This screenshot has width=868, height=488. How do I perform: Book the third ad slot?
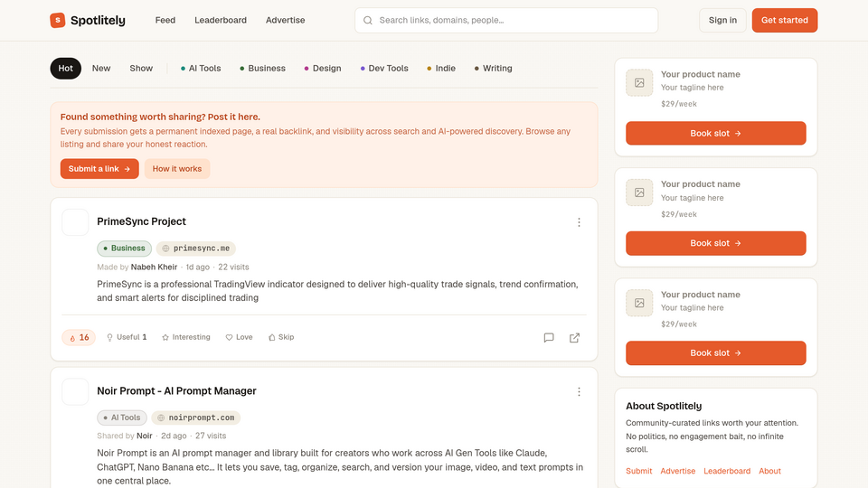(x=716, y=353)
